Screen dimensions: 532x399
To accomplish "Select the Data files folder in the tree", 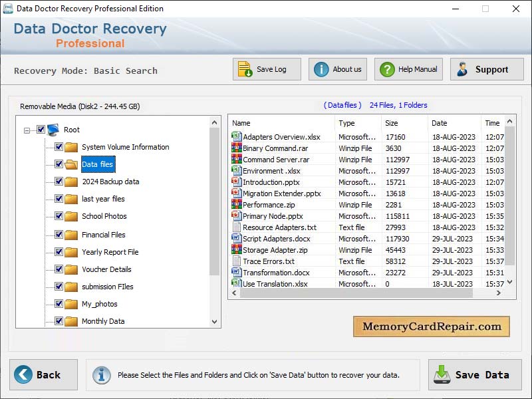I will click(x=98, y=164).
